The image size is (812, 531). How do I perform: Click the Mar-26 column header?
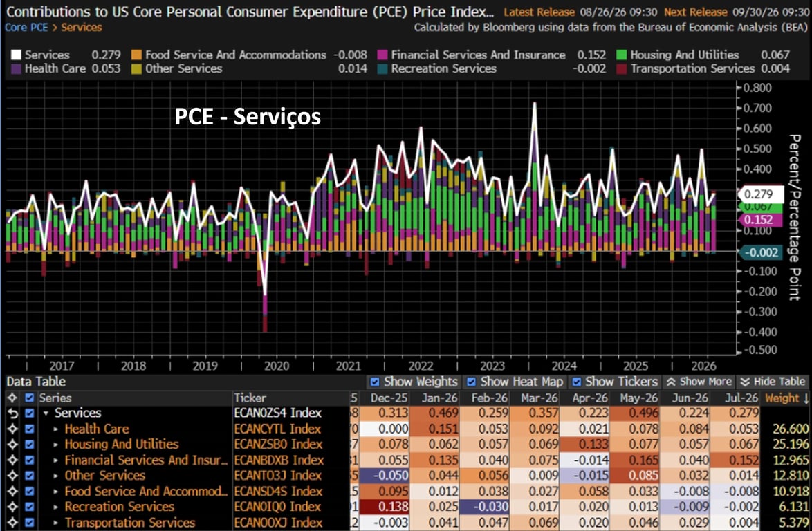click(539, 398)
